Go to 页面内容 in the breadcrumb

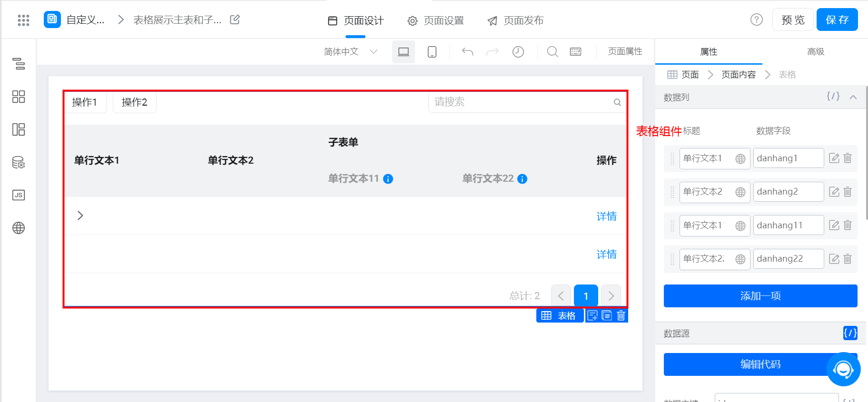click(x=739, y=75)
